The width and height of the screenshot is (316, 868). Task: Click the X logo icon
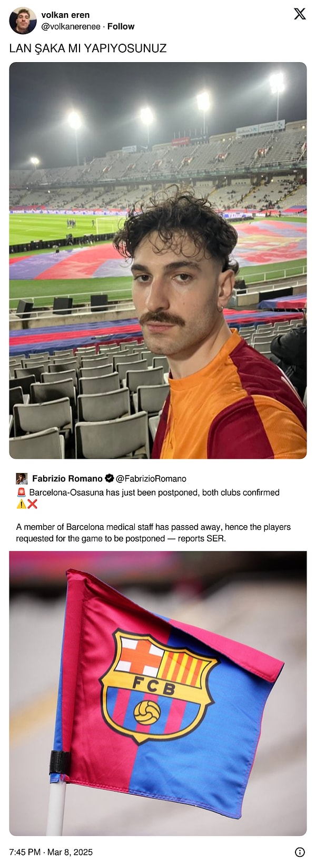[300, 14]
